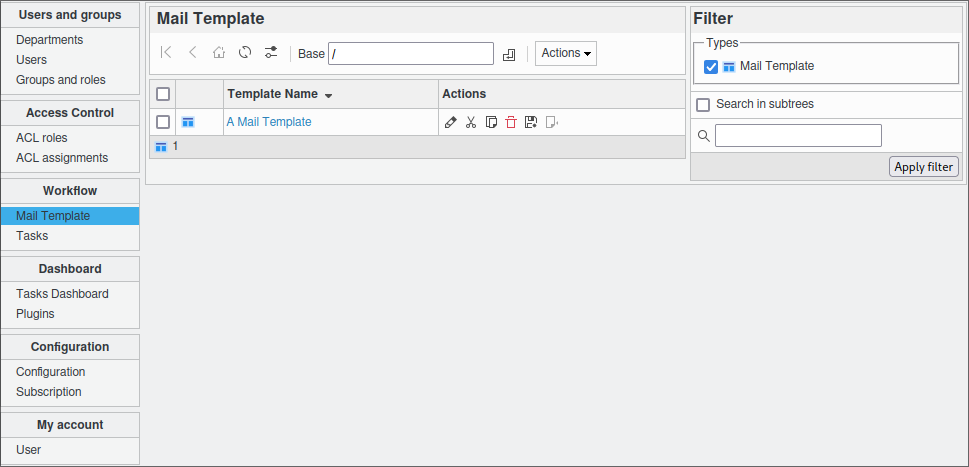Click the Mail Template icon in the Filter types

(729, 67)
